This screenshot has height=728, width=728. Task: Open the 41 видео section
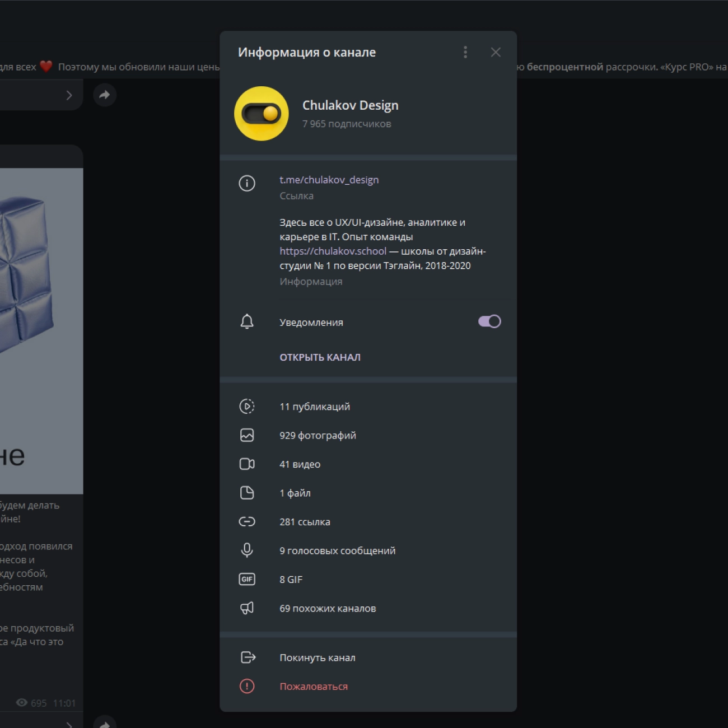pyautogui.click(x=368, y=464)
